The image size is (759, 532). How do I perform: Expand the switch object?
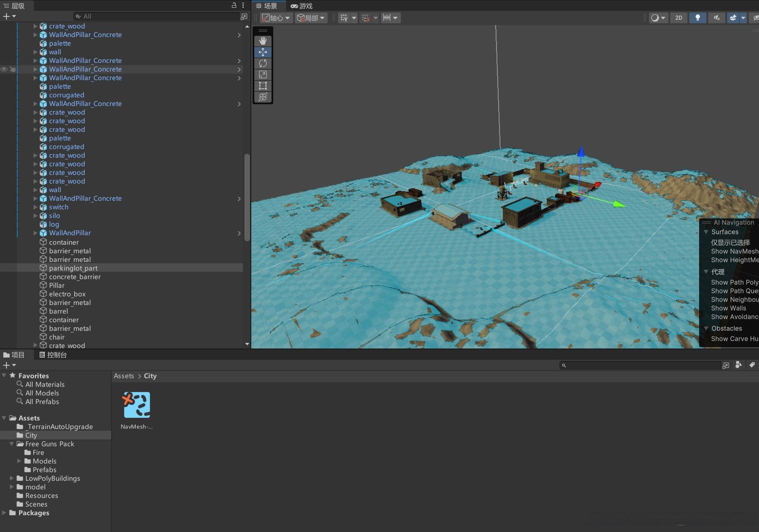(x=35, y=207)
